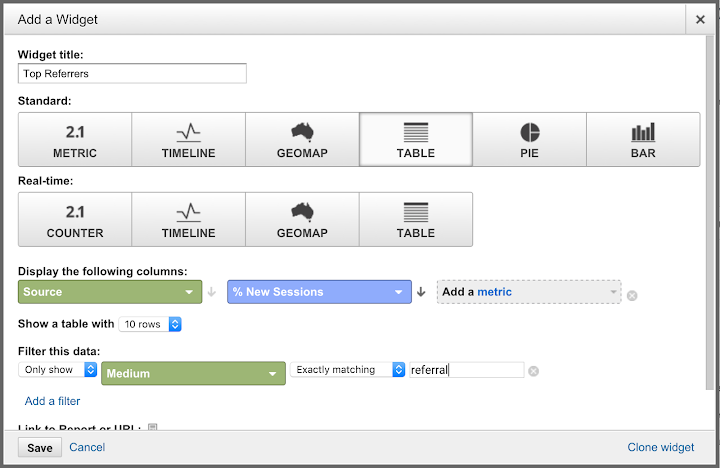The height and width of the screenshot is (468, 720).
Task: Select the Standard TIMELINE widget type
Action: pos(188,140)
